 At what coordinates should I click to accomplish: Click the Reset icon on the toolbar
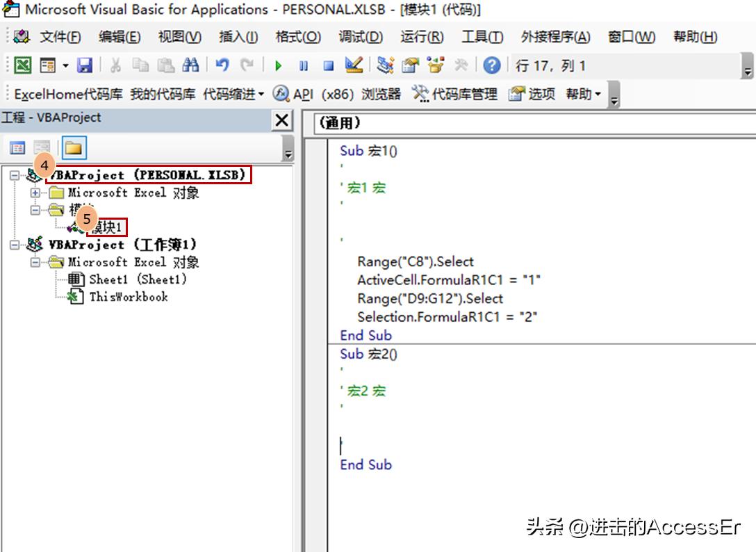[328, 65]
